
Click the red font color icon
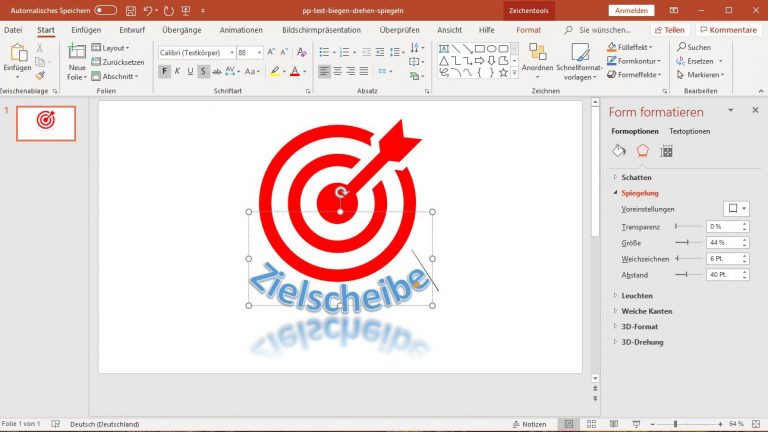coord(294,71)
